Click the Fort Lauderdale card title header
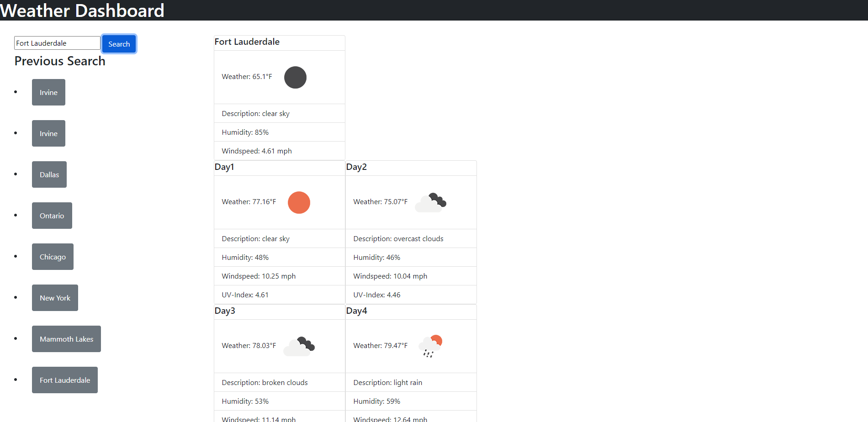Screen dimensions: 868x422 247,42
